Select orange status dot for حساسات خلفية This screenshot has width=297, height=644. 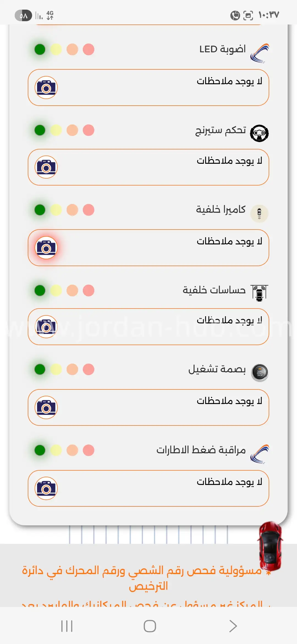[72, 290]
